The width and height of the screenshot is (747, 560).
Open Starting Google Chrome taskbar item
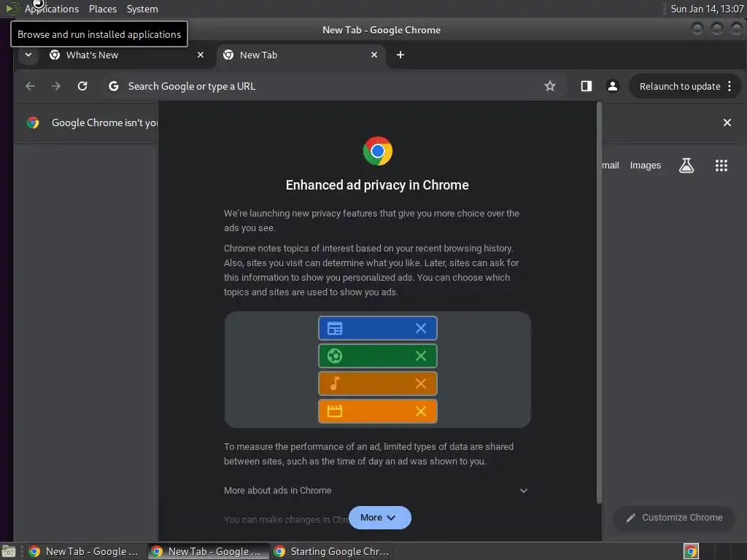click(x=332, y=551)
